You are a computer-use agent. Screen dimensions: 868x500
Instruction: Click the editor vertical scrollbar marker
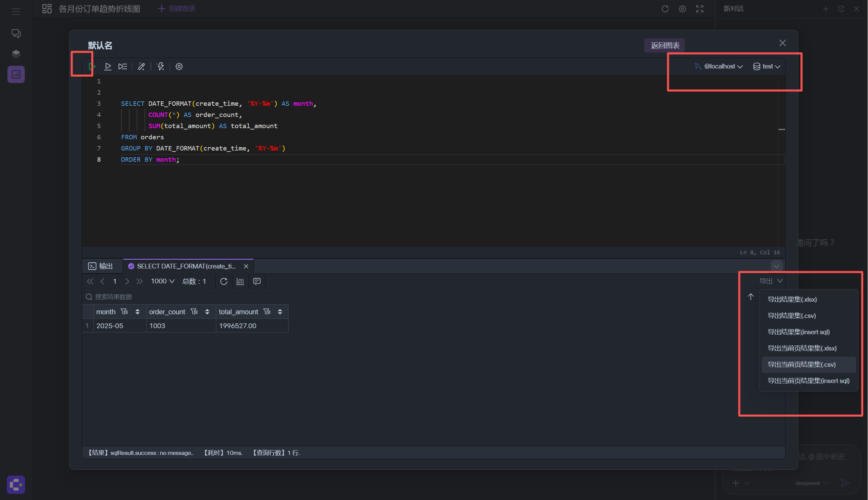tap(782, 129)
